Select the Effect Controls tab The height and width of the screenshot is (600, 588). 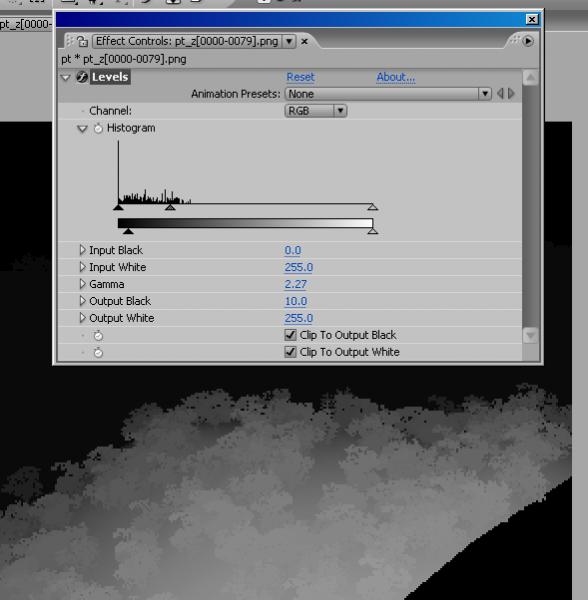point(187,41)
